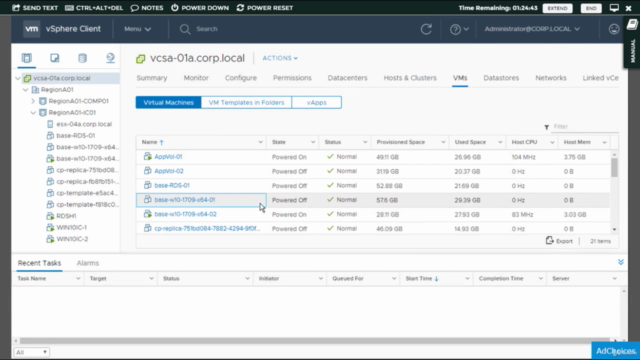Viewport: 640px width, 360px height.
Task: Switch to the Configure tab
Action: point(241,78)
